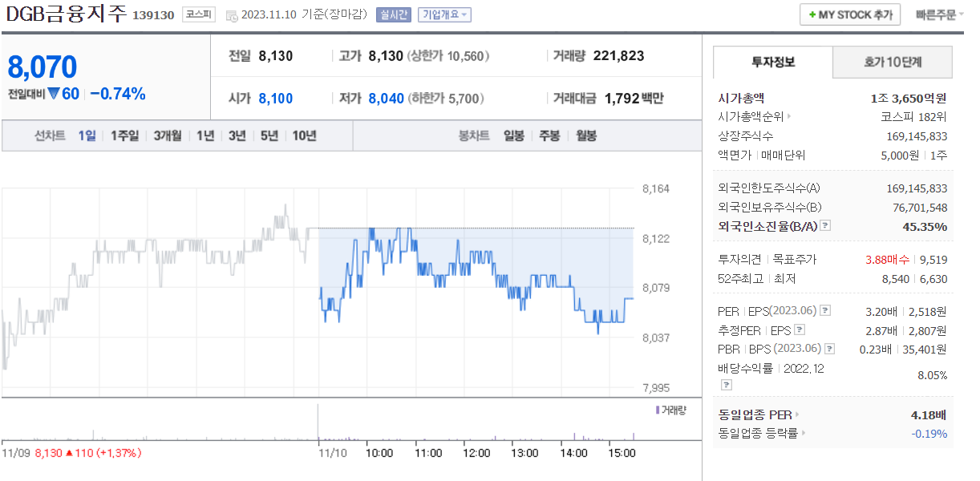Viewport: 980px width, 481px height.
Task: Open the help icon beside PBR BPS(2023.06)
Action: 830,349
